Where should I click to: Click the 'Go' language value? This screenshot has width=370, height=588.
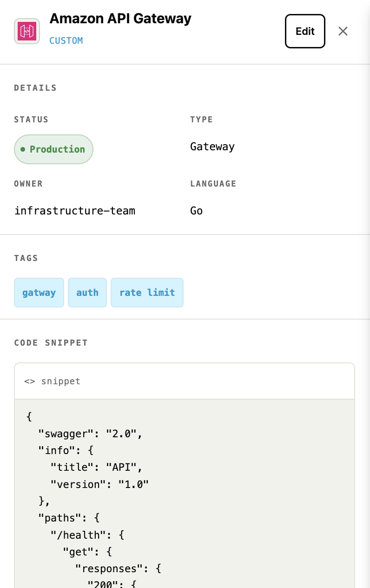click(197, 211)
